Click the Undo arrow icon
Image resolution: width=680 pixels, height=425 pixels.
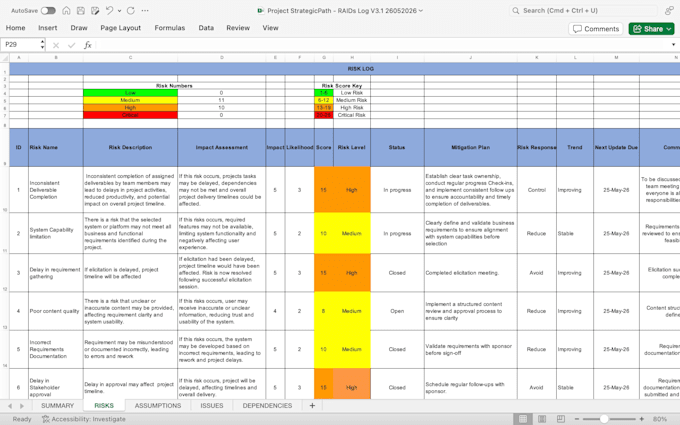pos(109,10)
